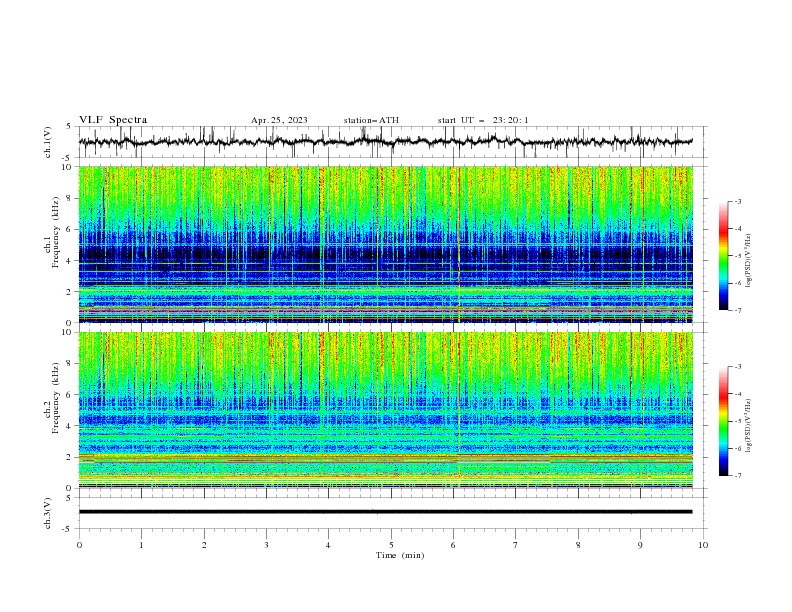This screenshot has height=612, width=792.
Task: Click the 'ch.3(V)' axis label
Action: tap(48, 513)
